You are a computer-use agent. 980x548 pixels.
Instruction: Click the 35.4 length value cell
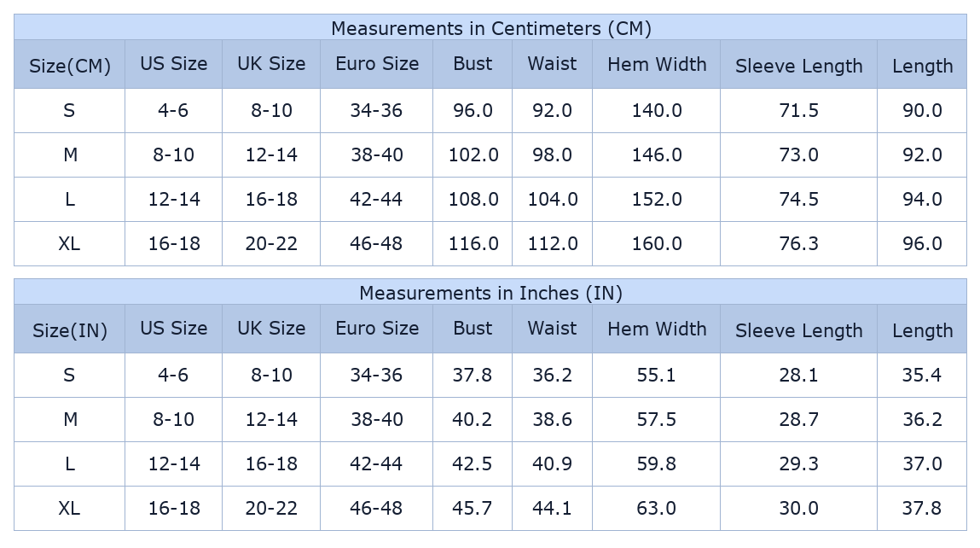[x=921, y=375]
